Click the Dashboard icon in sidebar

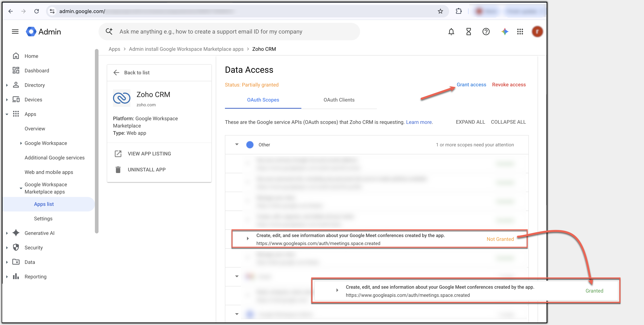click(16, 70)
